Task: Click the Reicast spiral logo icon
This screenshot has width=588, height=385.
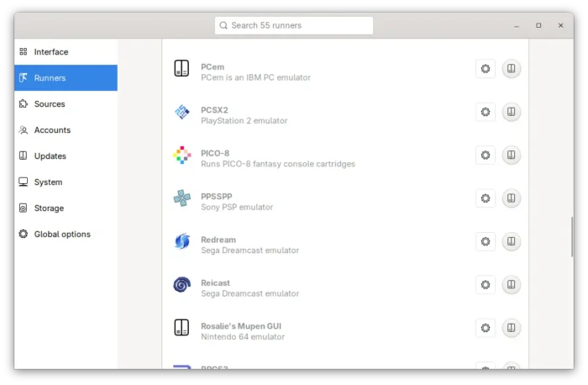Action: 182,284
